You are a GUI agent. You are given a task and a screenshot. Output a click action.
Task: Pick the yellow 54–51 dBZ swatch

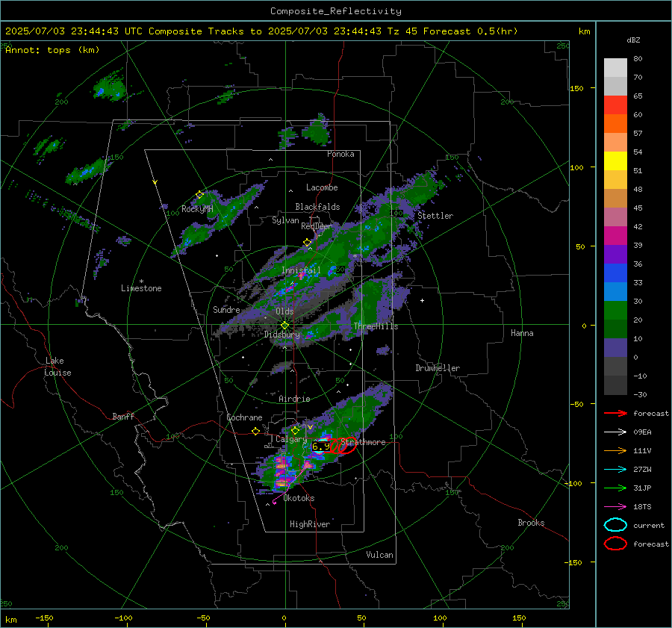(615, 161)
